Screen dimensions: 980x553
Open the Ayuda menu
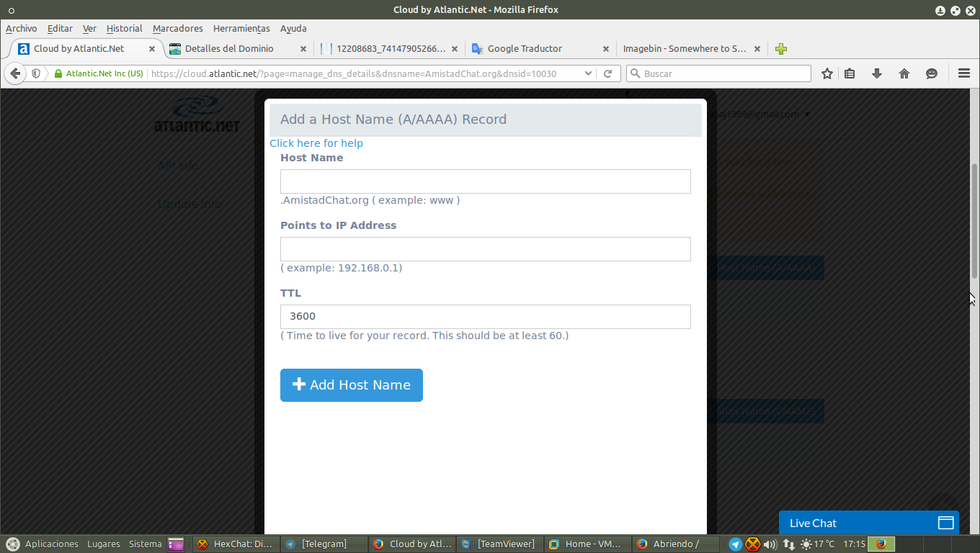pyautogui.click(x=293, y=28)
